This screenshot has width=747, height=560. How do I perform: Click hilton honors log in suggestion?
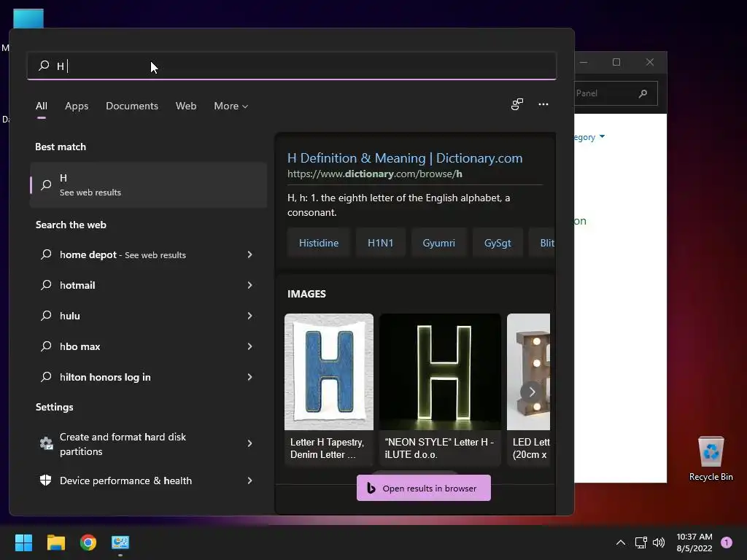pyautogui.click(x=105, y=377)
